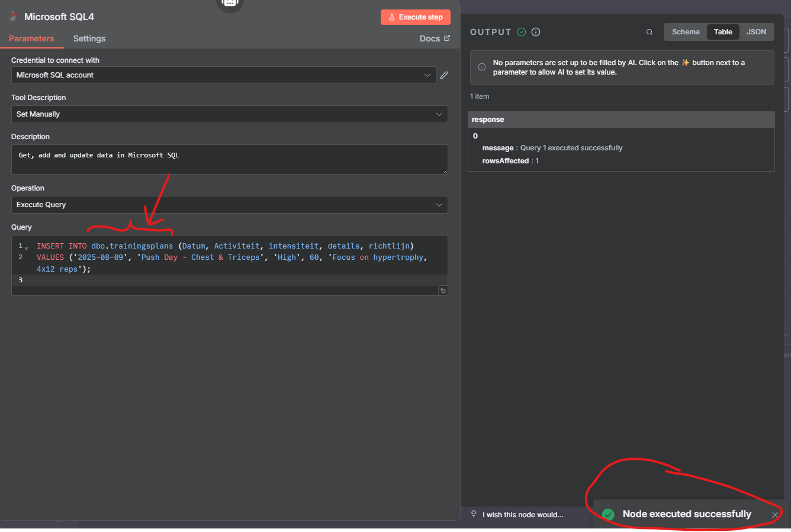
Task: Click the lightbulb for node feedback
Action: 472,515
